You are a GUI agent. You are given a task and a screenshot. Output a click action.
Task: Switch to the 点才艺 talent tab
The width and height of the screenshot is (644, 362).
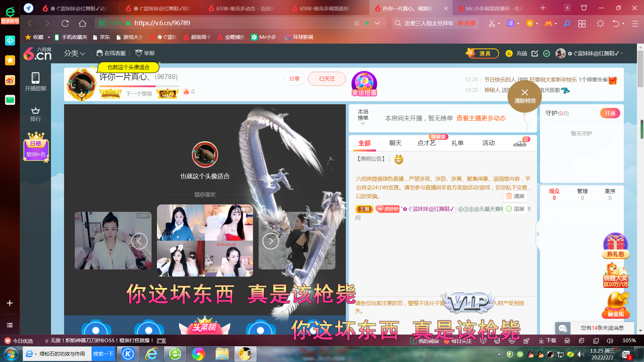(x=426, y=143)
